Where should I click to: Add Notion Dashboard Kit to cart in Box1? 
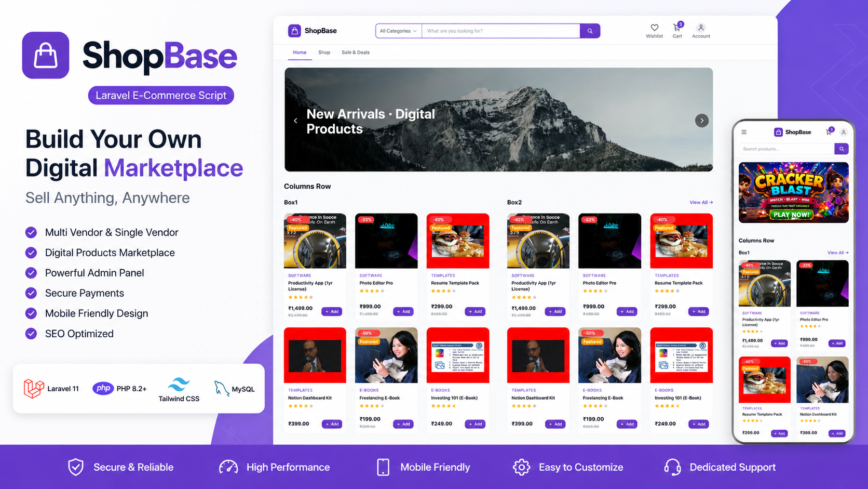332,424
